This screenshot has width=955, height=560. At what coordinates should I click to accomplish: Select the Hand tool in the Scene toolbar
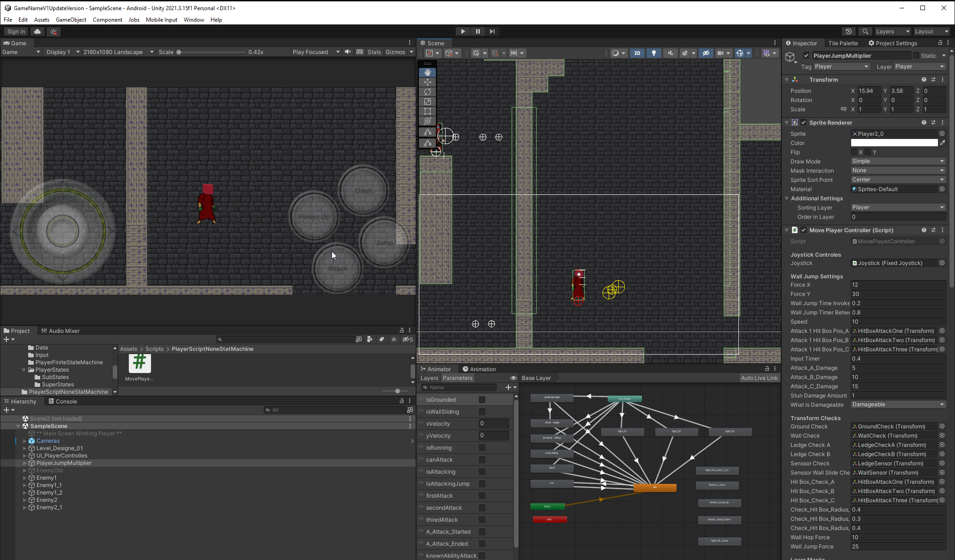pyautogui.click(x=427, y=72)
